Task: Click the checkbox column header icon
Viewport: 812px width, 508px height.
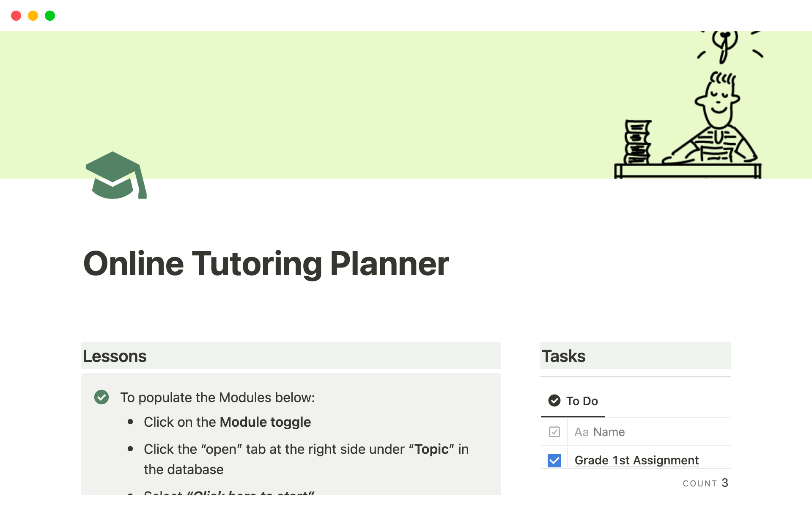Action: 554,432
